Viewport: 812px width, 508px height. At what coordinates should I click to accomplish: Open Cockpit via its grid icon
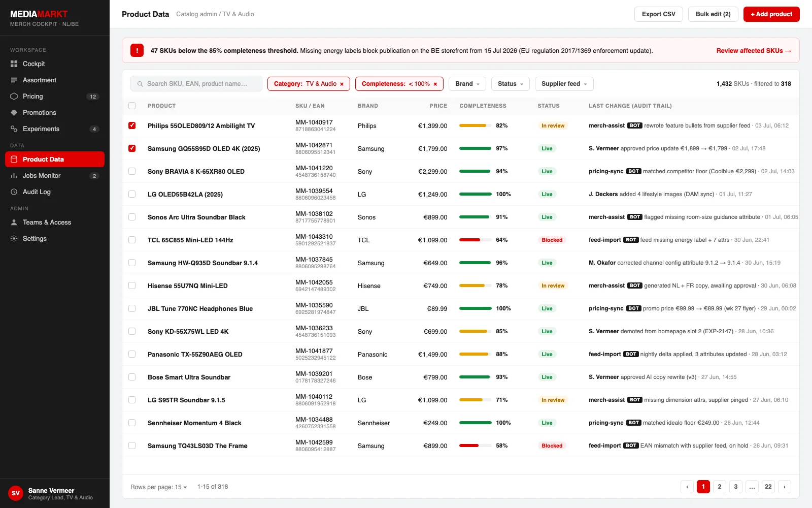tap(14, 64)
